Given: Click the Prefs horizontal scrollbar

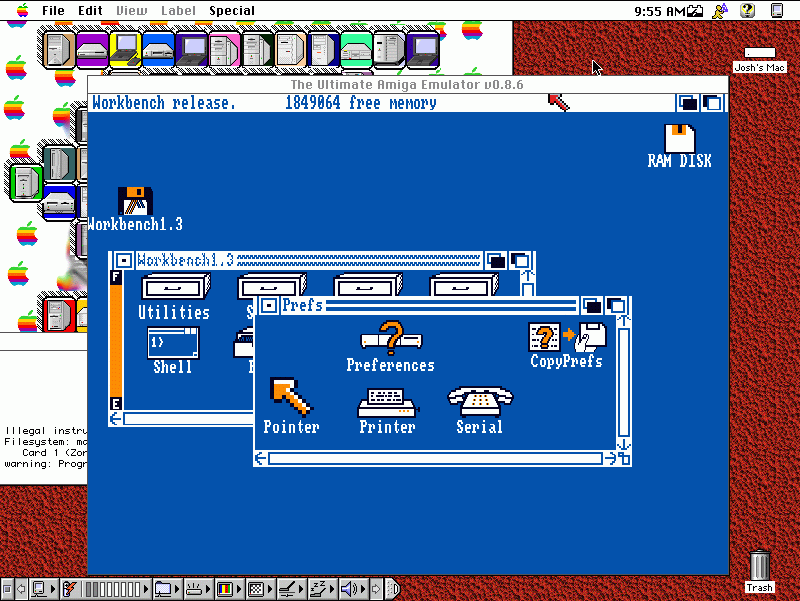Looking at the screenshot, I should coord(435,459).
